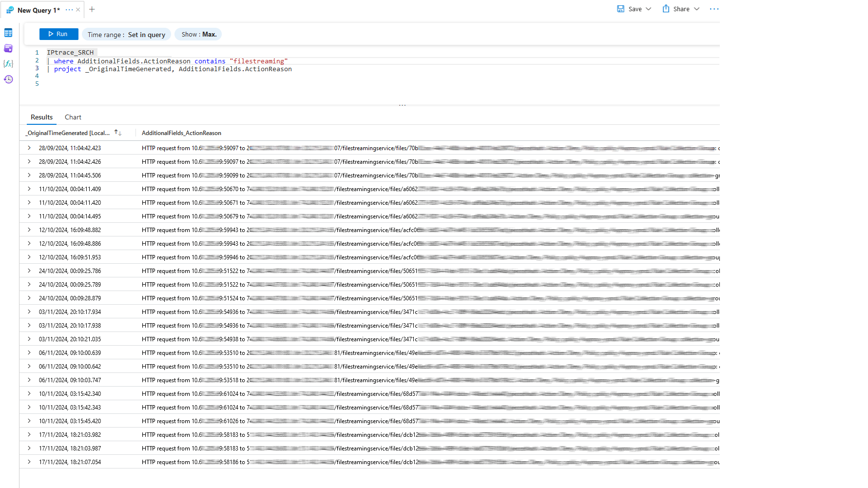This screenshot has height=488, width=868.
Task: Expand the Share dropdown chevron
Action: click(697, 9)
